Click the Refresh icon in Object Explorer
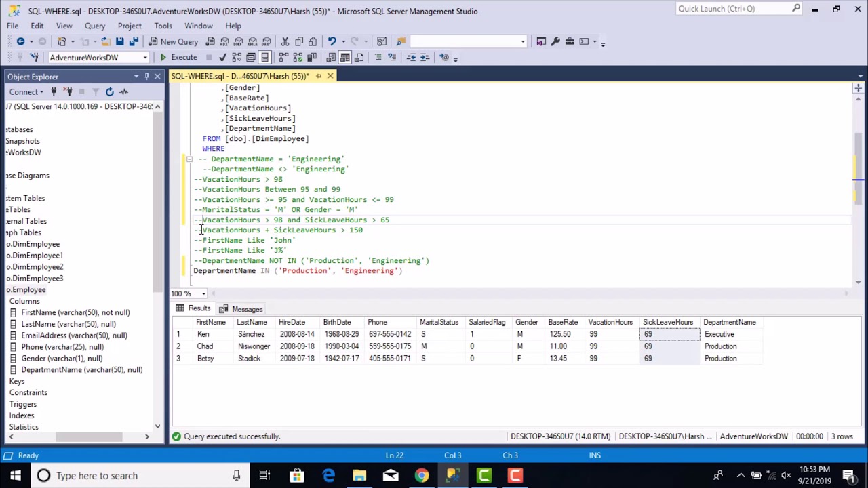The height and width of the screenshot is (488, 868). click(x=109, y=91)
